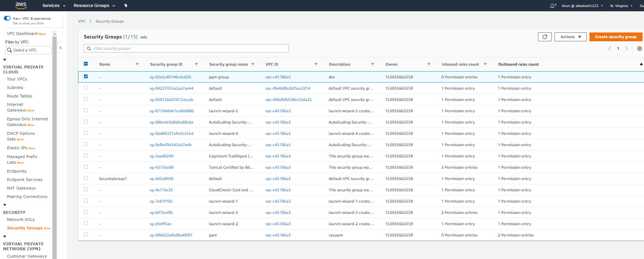Open security group sg-43756e08 link
Image resolution: width=644 pixels, height=259 pixels.
(x=161, y=167)
